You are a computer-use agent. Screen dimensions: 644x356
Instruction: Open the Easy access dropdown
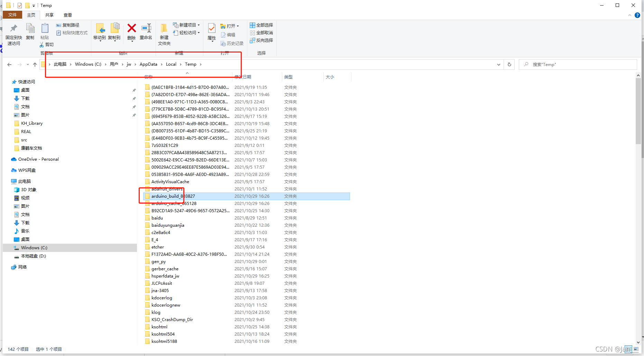[186, 33]
